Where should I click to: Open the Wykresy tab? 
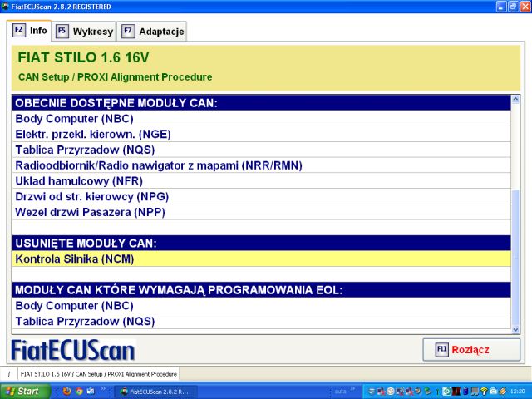84,32
